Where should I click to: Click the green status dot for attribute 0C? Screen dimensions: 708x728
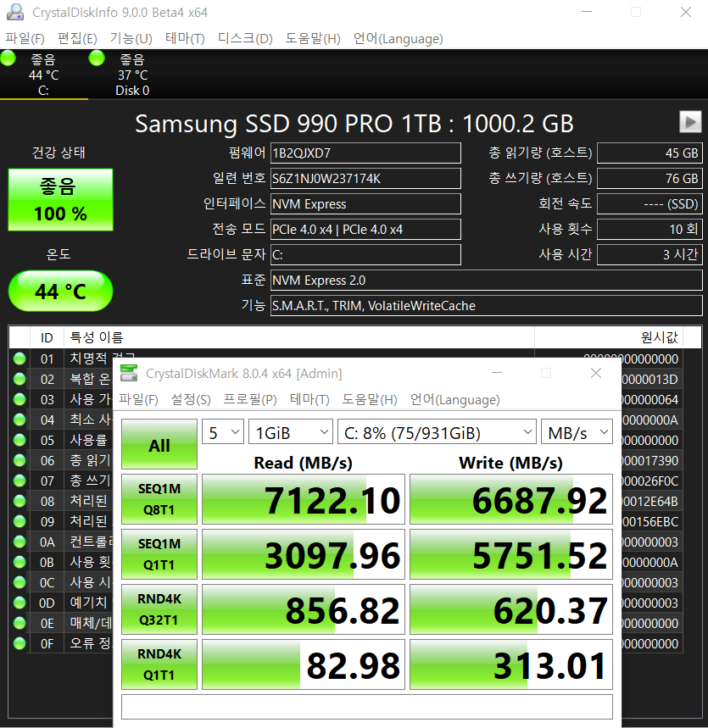[20, 583]
